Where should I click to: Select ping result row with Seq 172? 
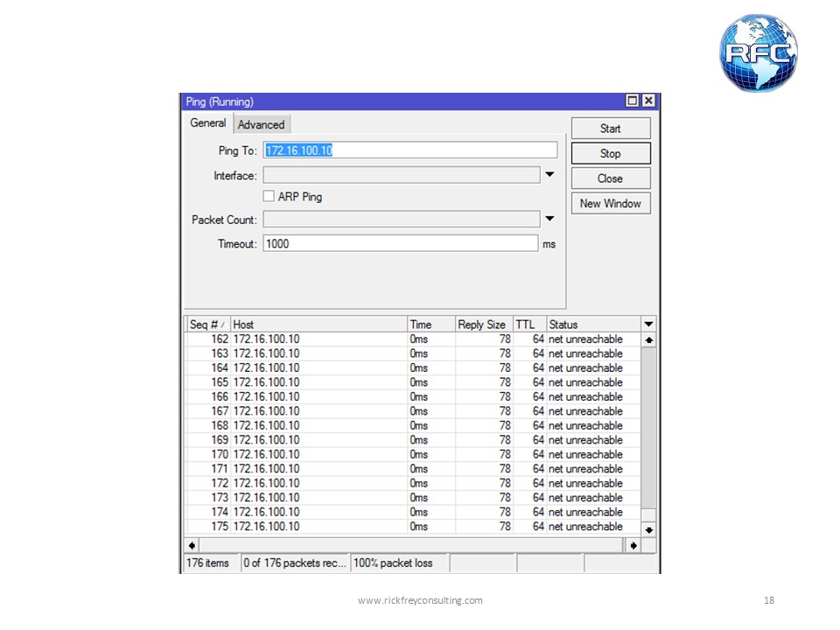pos(412,483)
